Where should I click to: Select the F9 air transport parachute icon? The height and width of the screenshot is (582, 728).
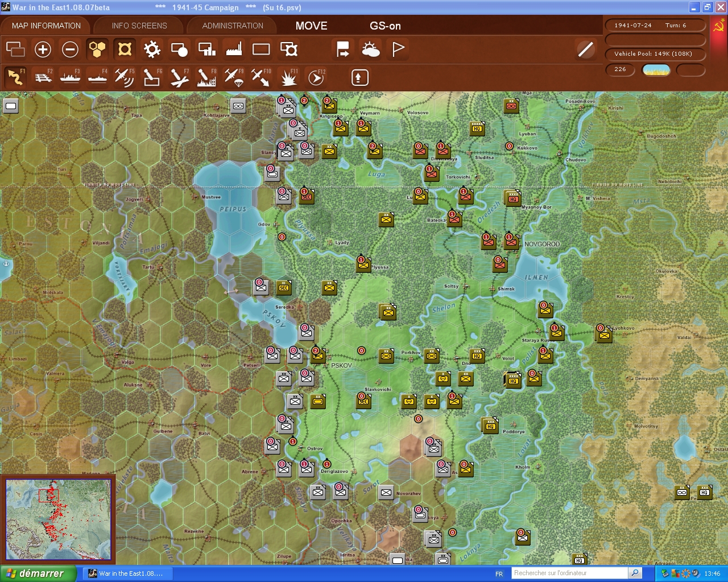(x=234, y=77)
